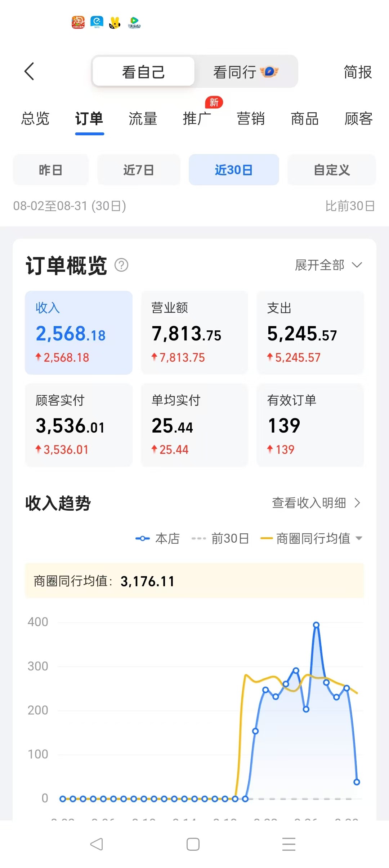Tap the winged badge icon on 看同行
The image size is (389, 868).
click(x=269, y=72)
